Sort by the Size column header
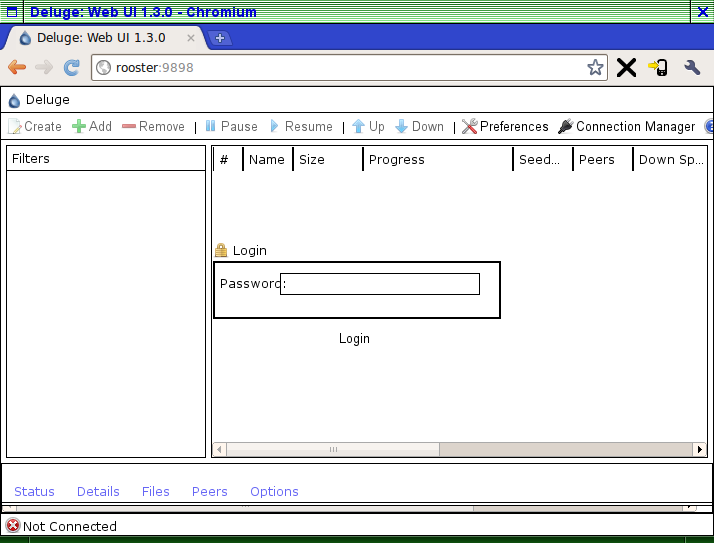Image resolution: width=714 pixels, height=543 pixels. tap(327, 159)
